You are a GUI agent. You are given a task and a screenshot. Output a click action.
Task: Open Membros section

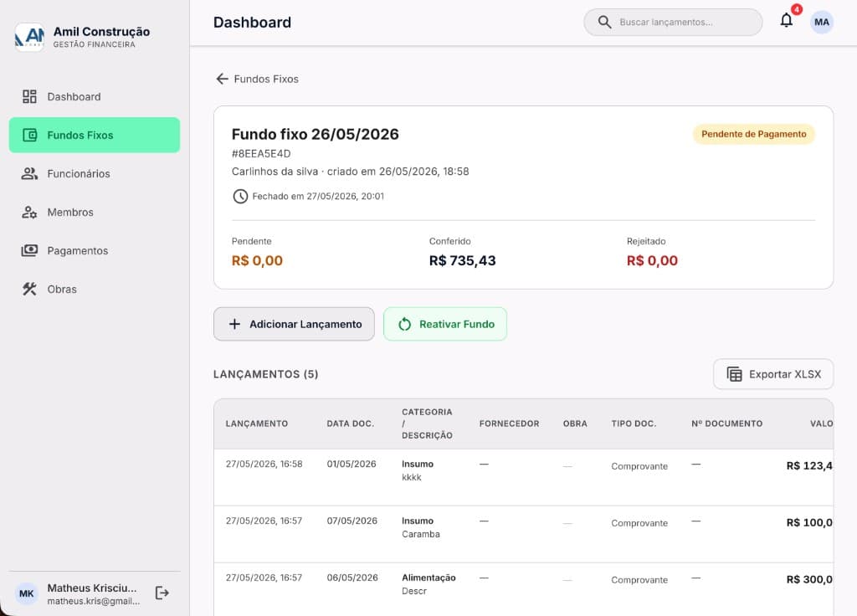(x=95, y=212)
